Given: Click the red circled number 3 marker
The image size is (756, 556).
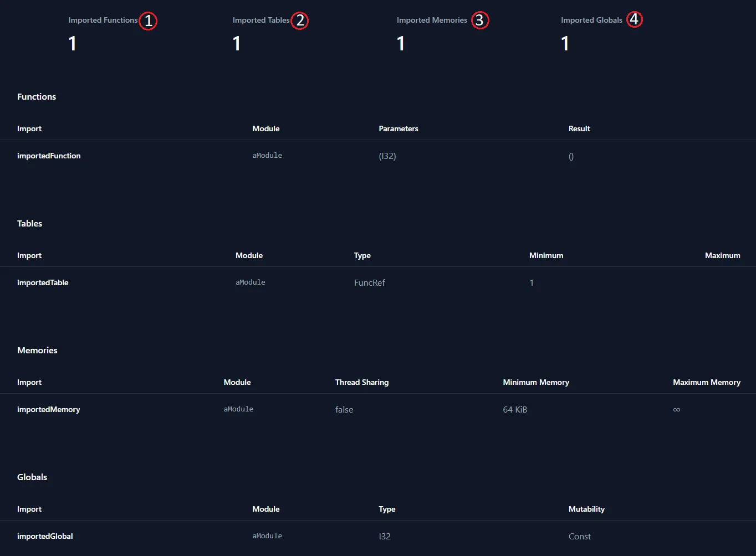Looking at the screenshot, I should pyautogui.click(x=480, y=21).
